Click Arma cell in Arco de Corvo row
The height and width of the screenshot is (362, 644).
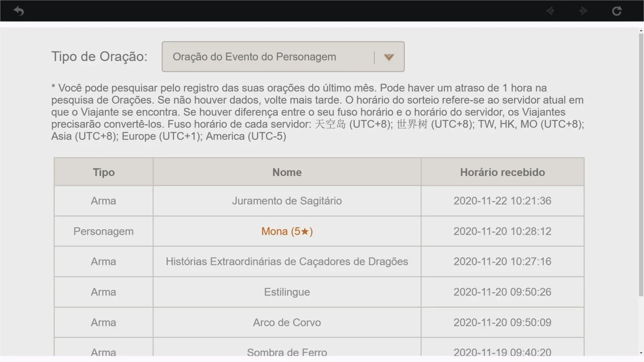click(x=103, y=322)
